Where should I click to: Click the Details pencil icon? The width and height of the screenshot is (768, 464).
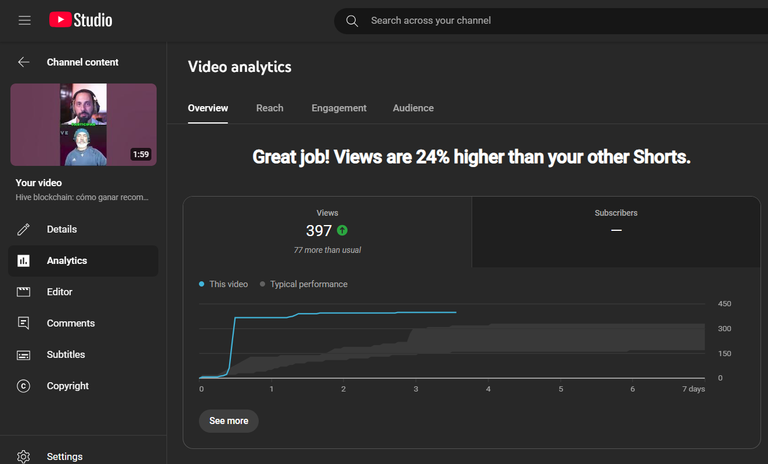point(24,229)
